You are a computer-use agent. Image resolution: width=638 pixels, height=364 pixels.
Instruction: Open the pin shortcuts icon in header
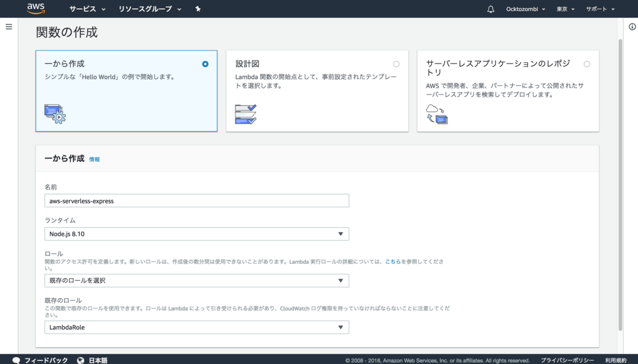tap(198, 9)
